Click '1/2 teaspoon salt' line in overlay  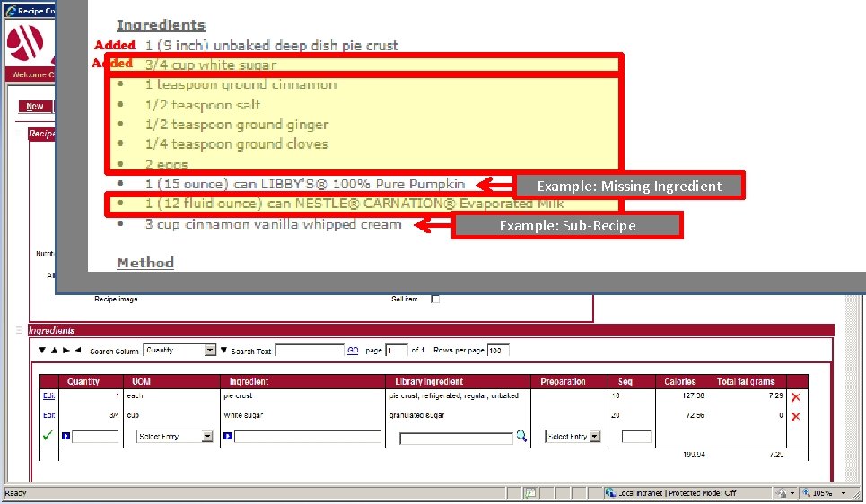coord(203,105)
